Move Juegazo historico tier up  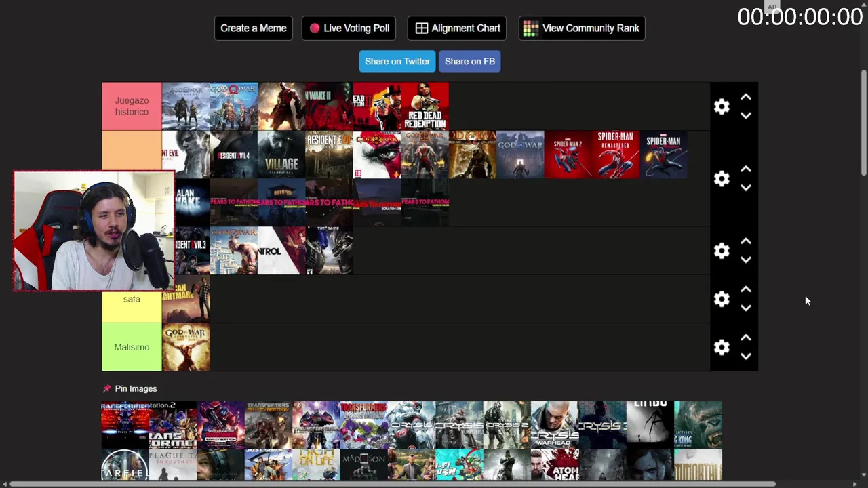(x=746, y=98)
